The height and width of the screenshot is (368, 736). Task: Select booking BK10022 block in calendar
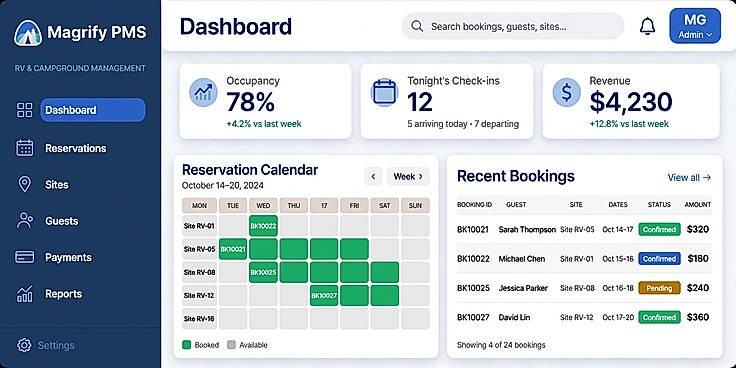[263, 226]
